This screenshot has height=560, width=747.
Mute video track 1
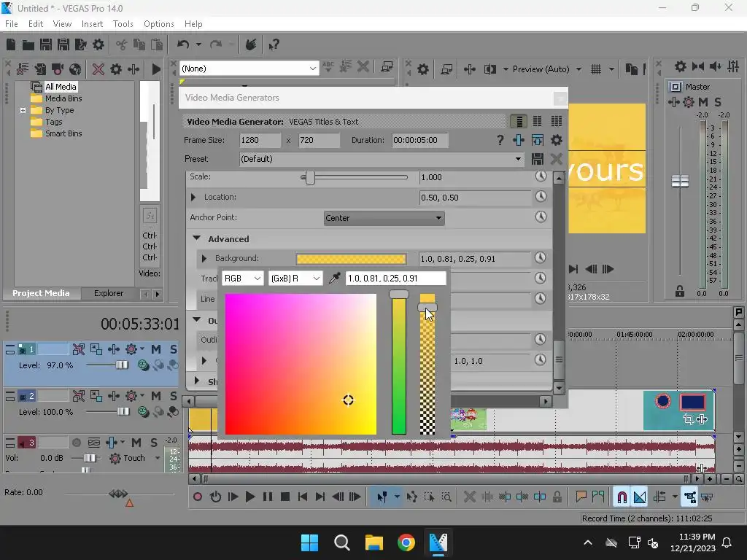156,349
